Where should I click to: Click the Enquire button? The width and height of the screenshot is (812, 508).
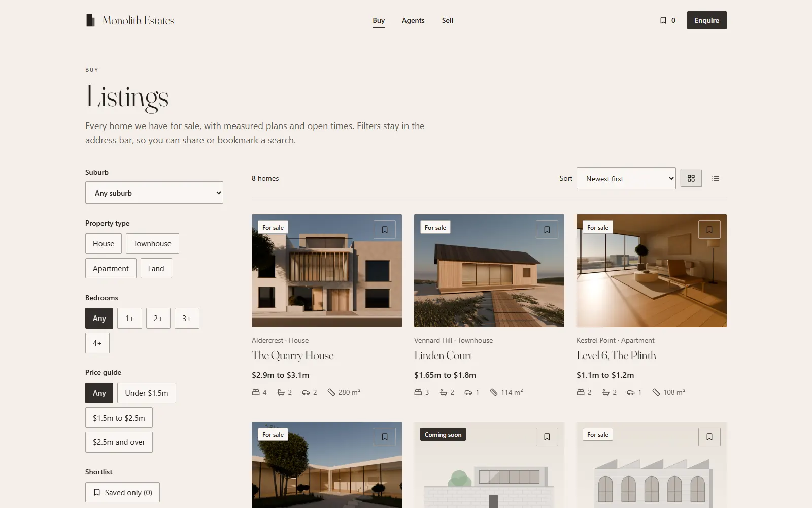click(707, 20)
